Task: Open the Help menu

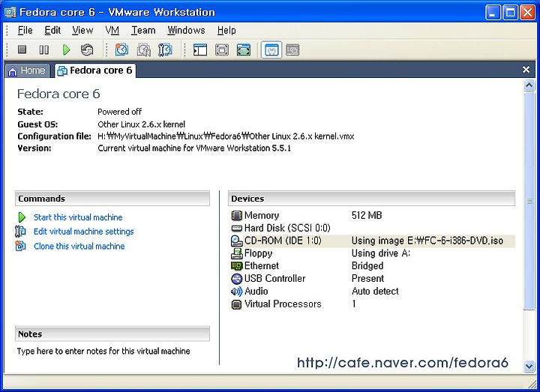Action: (226, 30)
